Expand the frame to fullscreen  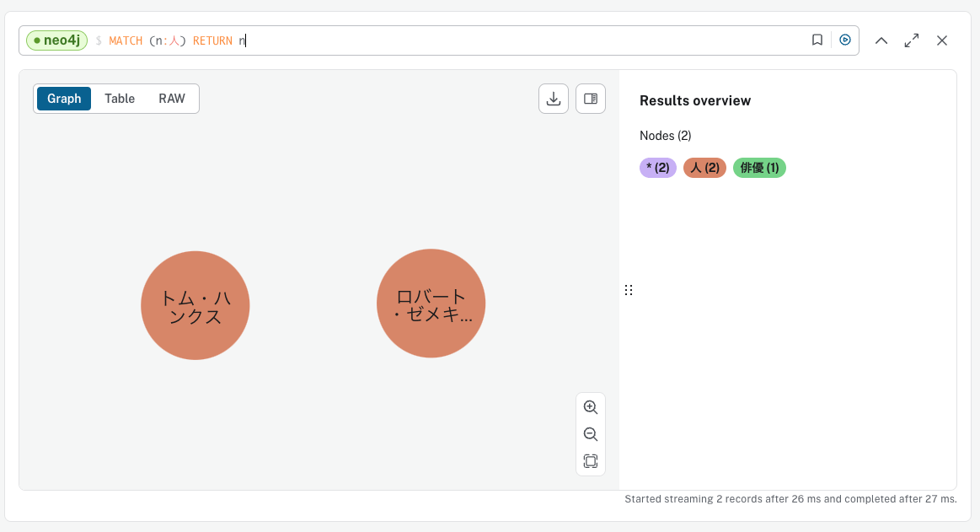[x=912, y=40]
